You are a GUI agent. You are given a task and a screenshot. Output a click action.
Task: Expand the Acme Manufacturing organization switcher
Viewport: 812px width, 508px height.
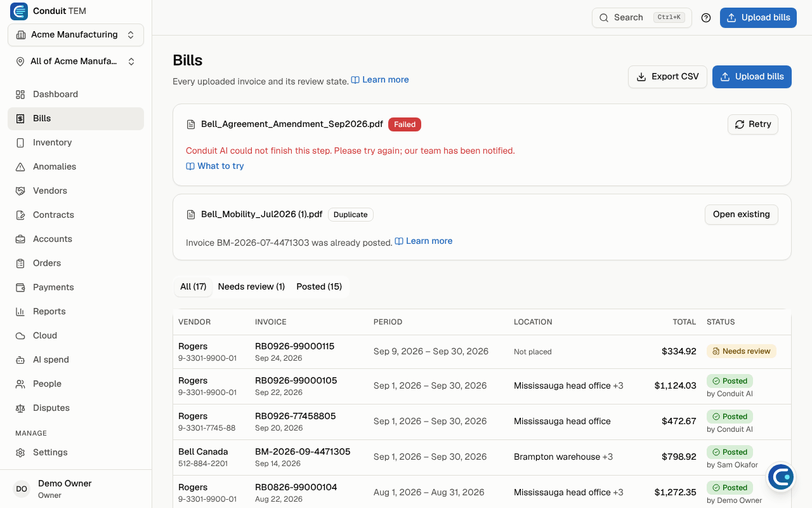click(x=75, y=35)
